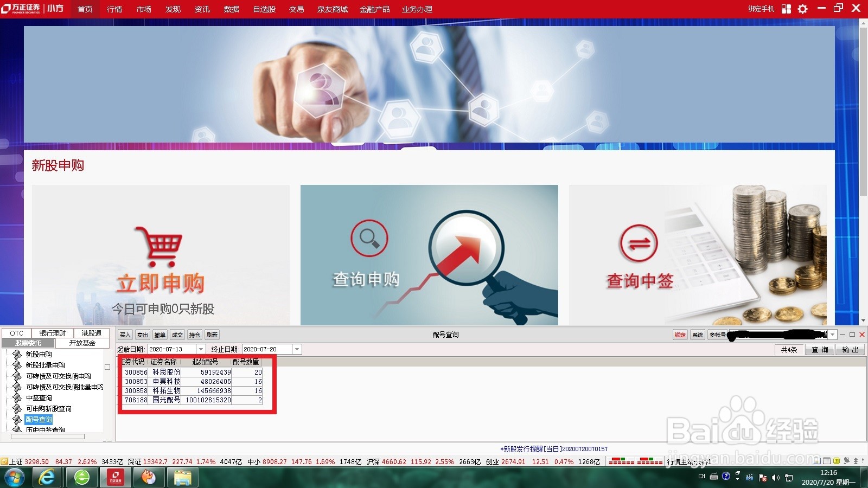Screen dimensions: 868x488
Task: Click the magnifier icon beside 查询申购
Action: tap(369, 238)
